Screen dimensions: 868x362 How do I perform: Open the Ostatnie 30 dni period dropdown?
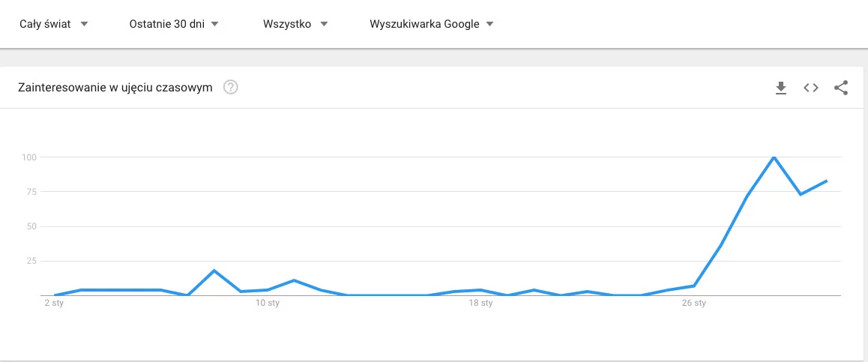(x=175, y=24)
